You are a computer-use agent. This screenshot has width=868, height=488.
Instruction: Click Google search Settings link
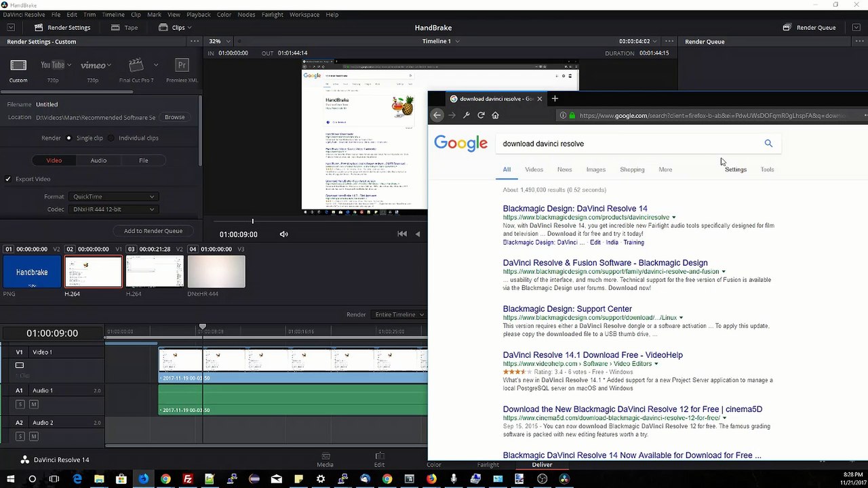pos(736,169)
